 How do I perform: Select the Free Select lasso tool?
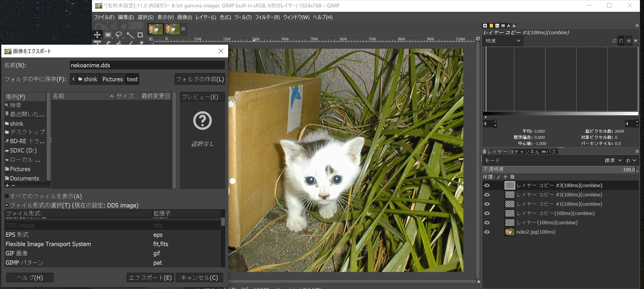tap(119, 35)
